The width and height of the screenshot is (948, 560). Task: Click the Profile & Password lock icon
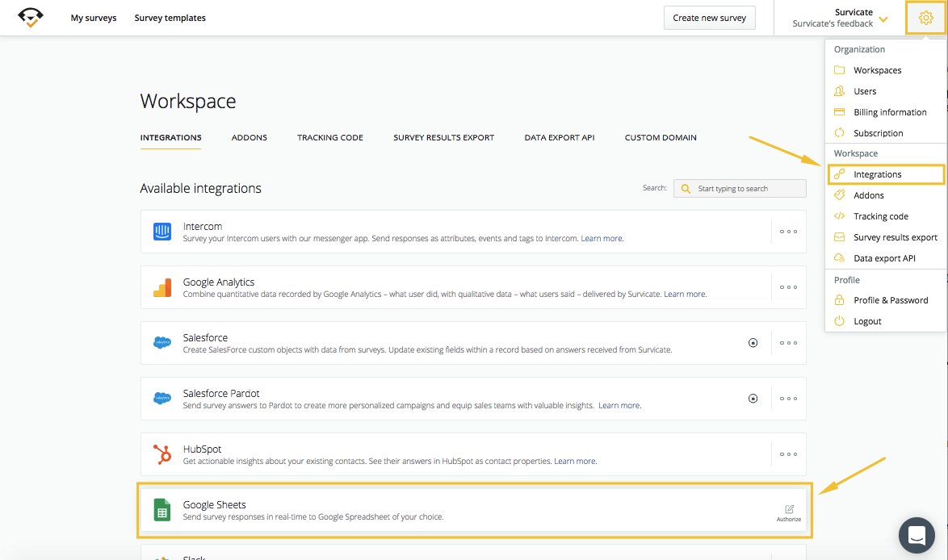point(839,299)
